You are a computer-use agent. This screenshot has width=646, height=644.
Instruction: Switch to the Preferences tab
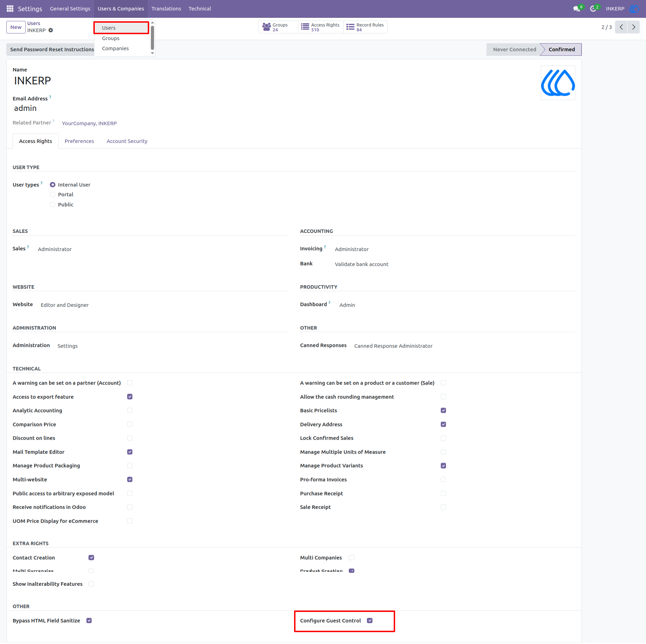pos(79,141)
